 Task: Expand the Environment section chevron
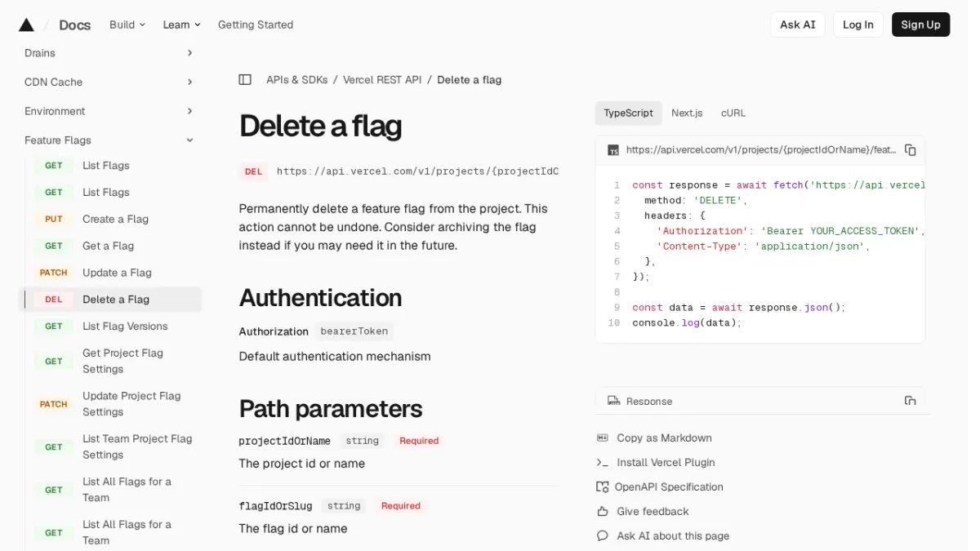(189, 112)
